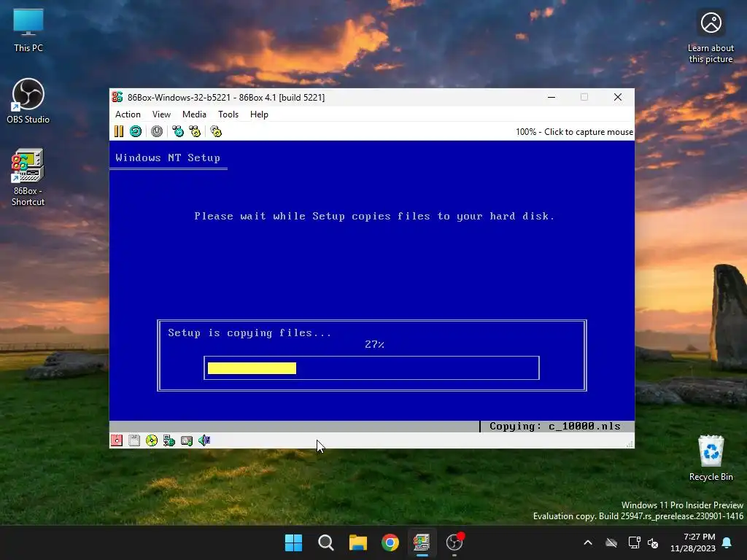
Task: Open emulator Settings gear icon in toolbar
Action: point(216,131)
